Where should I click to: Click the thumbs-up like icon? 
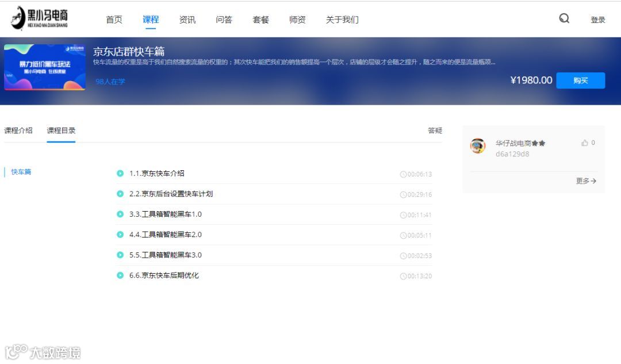(585, 143)
